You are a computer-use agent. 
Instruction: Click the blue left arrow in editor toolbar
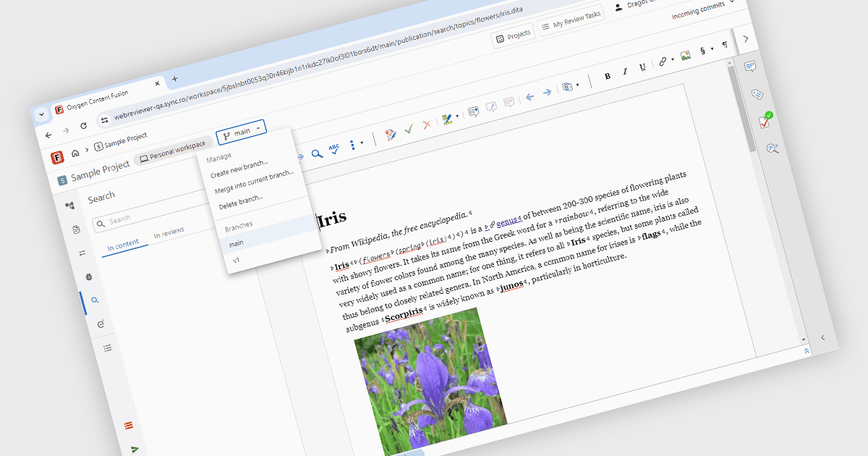(529, 96)
